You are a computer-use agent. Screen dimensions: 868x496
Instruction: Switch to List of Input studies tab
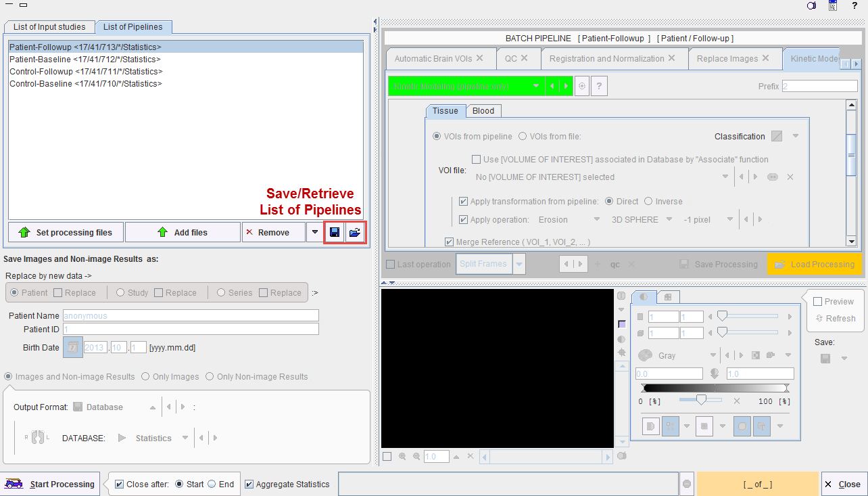(x=49, y=27)
